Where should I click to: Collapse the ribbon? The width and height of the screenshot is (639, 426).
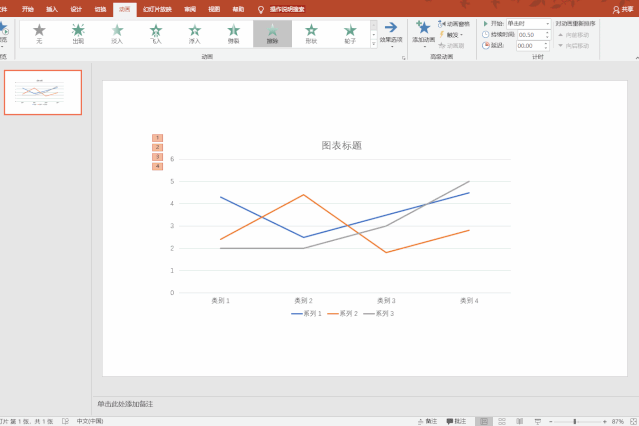pos(637,58)
